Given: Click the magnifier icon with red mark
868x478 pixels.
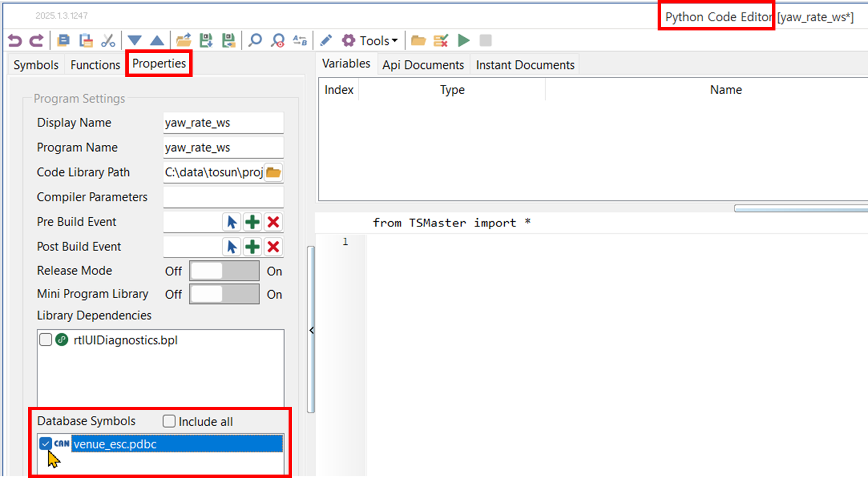Looking at the screenshot, I should 278,41.
